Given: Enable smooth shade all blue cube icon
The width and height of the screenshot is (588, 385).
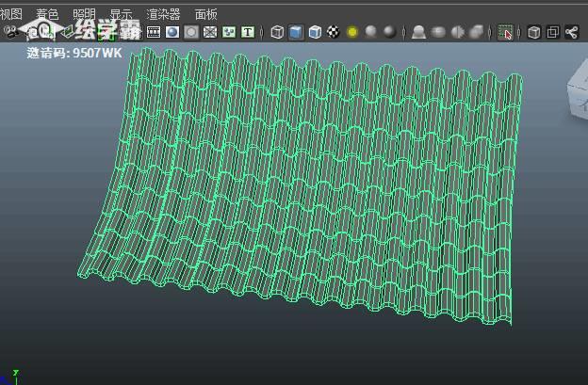Looking at the screenshot, I should click(296, 32).
